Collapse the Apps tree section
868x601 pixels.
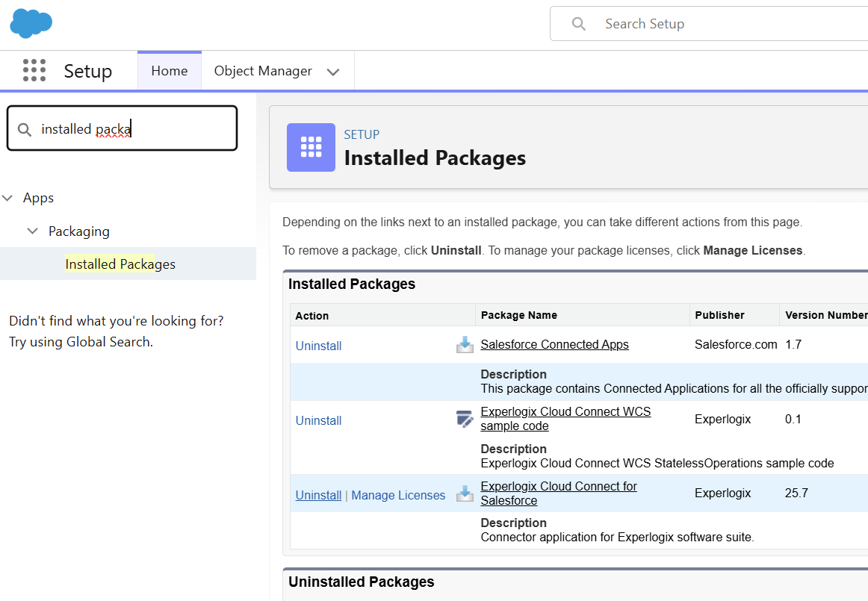point(7,198)
